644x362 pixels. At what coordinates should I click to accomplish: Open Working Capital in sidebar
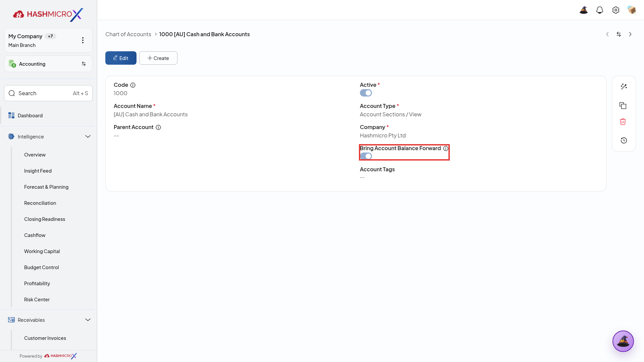coord(42,251)
